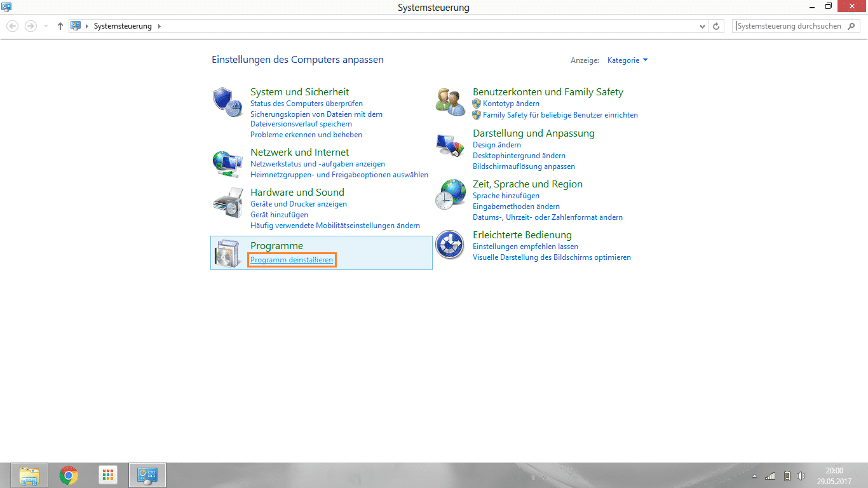This screenshot has width=868, height=488.
Task: Click the Erleichterte Bedienung icon
Action: [x=450, y=245]
